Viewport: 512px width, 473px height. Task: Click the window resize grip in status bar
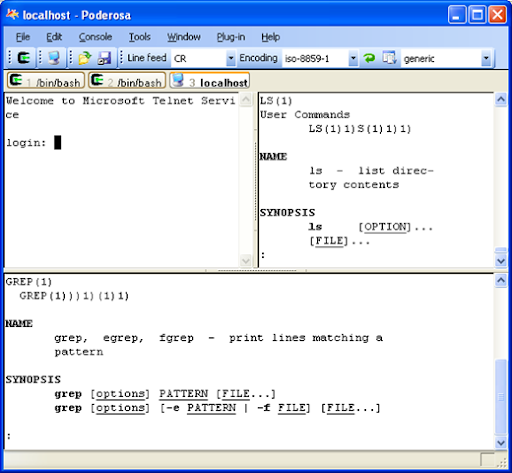[501, 462]
